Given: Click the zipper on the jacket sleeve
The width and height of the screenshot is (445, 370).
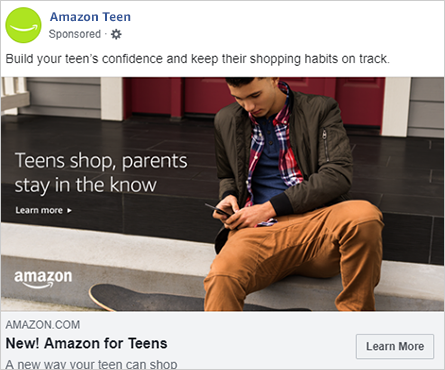Looking at the screenshot, I should coord(326,145).
